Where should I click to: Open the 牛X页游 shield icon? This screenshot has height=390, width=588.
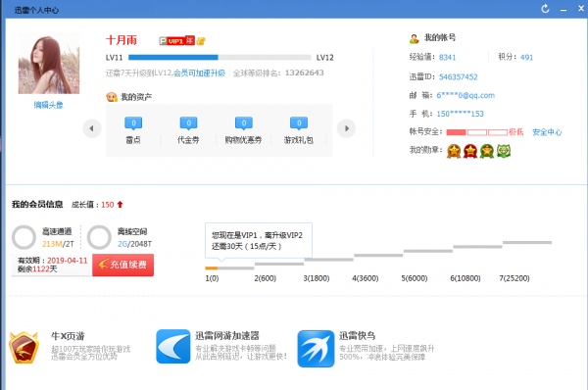tap(24, 347)
